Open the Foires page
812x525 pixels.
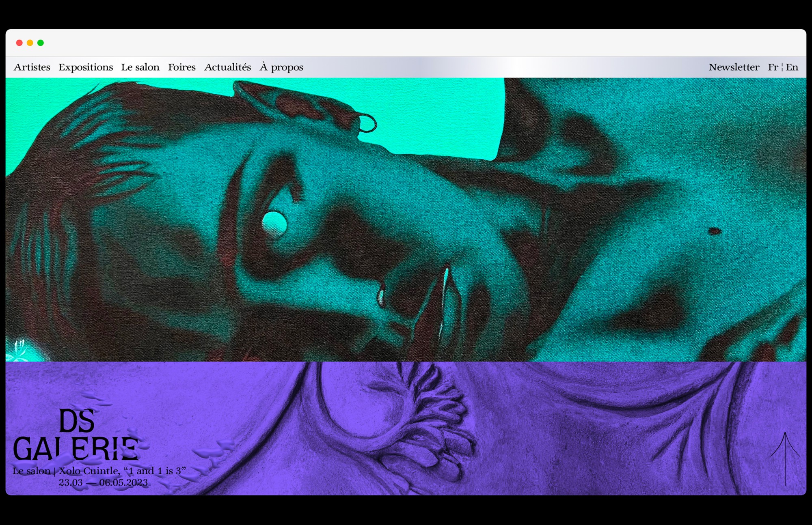pyautogui.click(x=181, y=67)
